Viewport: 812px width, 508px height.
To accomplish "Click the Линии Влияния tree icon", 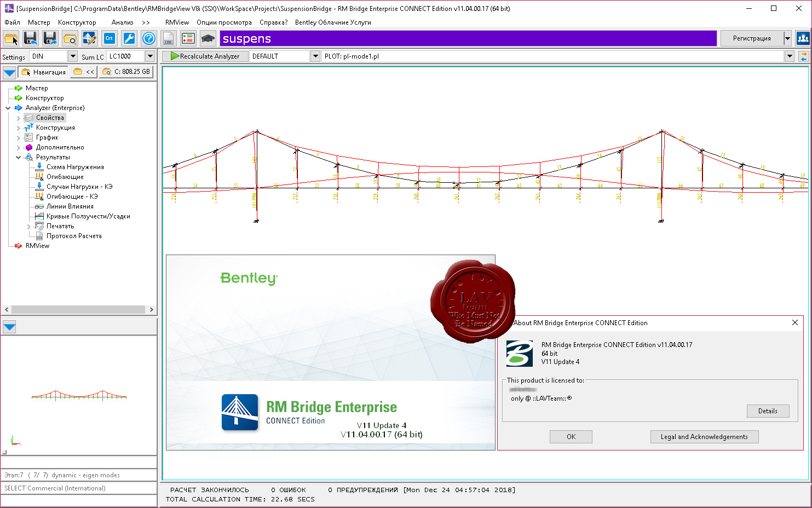I will [39, 206].
